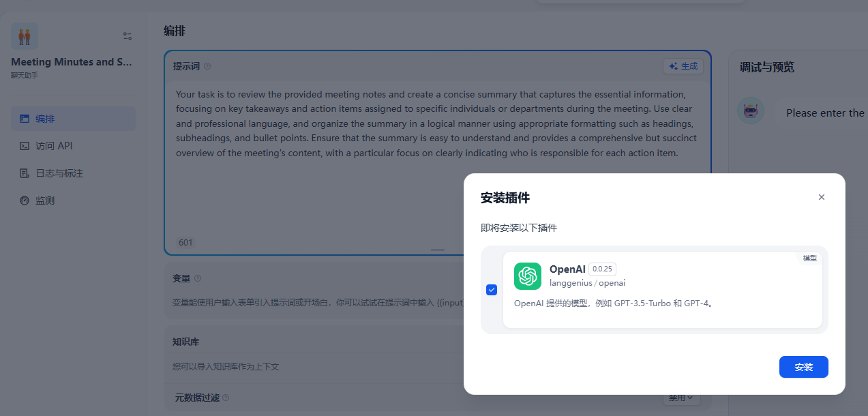Open the 日志与标注 menu item
Screen dimensions: 868x416
click(x=73, y=173)
